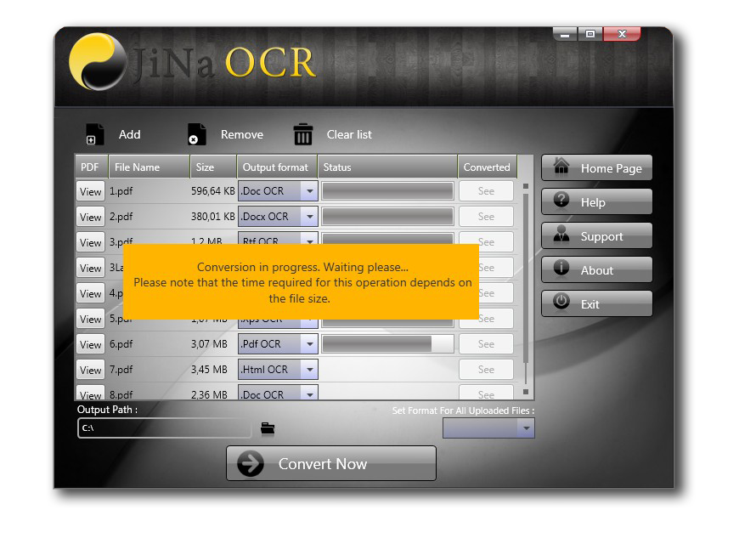Click the About info icon
Viewport: 756px width, 538px height.
tap(561, 268)
